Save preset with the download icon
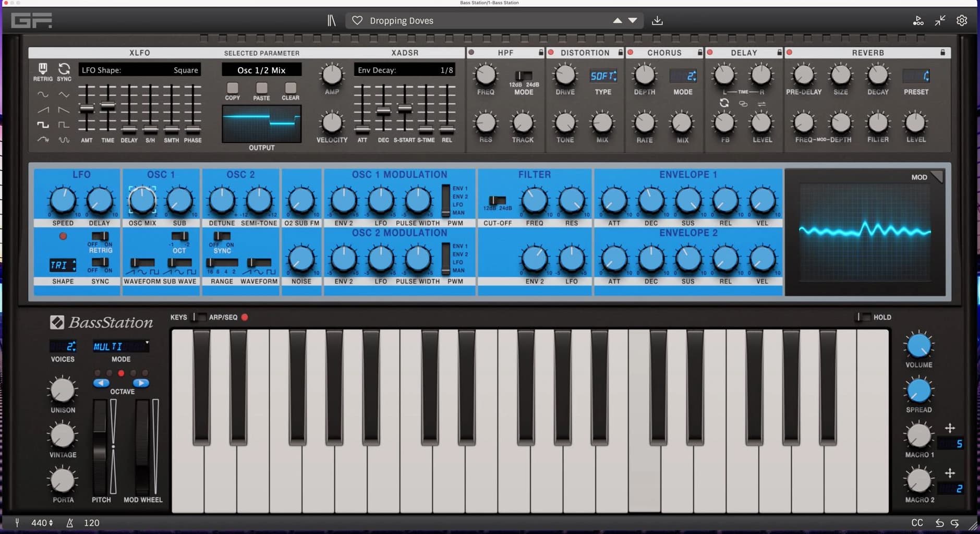The image size is (980, 534). click(658, 20)
